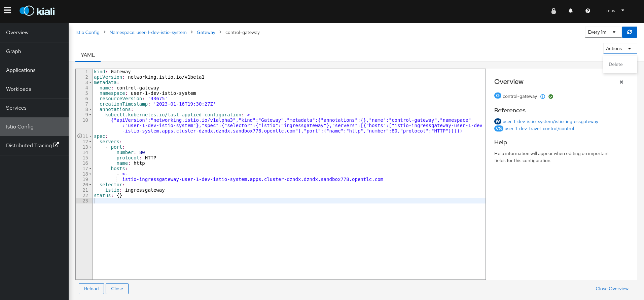Open the notifications bell
Image resolution: width=644 pixels, height=300 pixels.
point(571,11)
